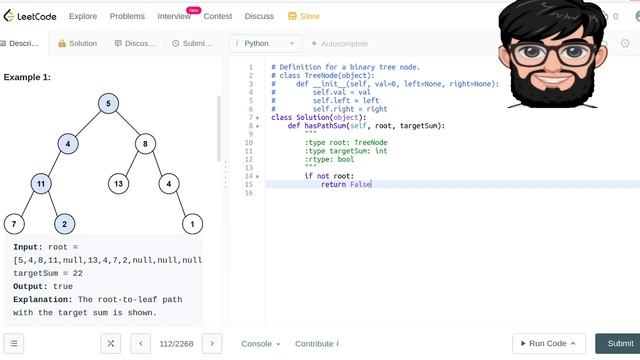Click the 'def hasPathSum' code line

point(366,126)
